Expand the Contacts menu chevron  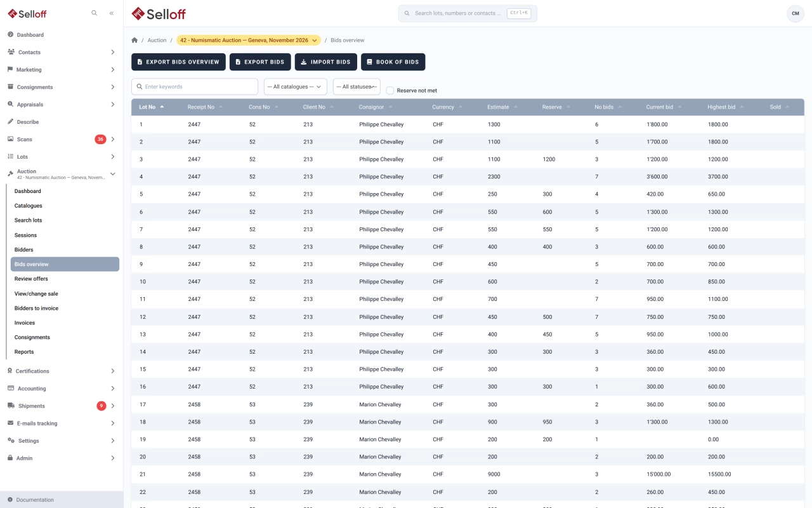113,52
